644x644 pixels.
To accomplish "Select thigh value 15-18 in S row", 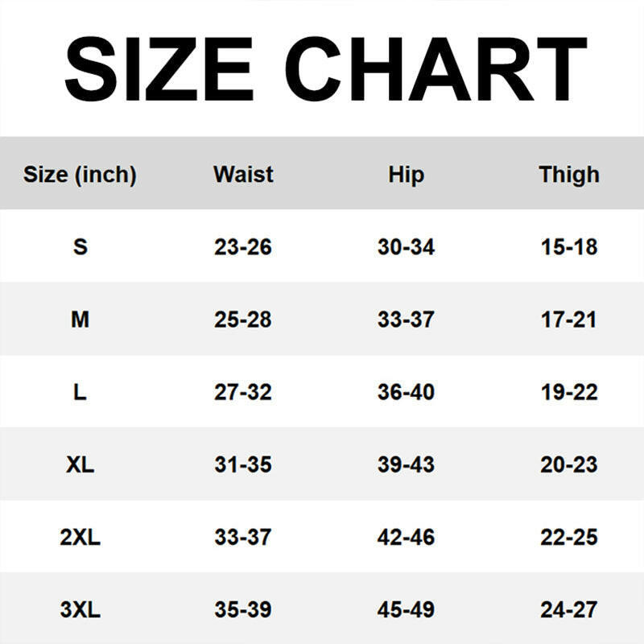I will coord(569,246).
